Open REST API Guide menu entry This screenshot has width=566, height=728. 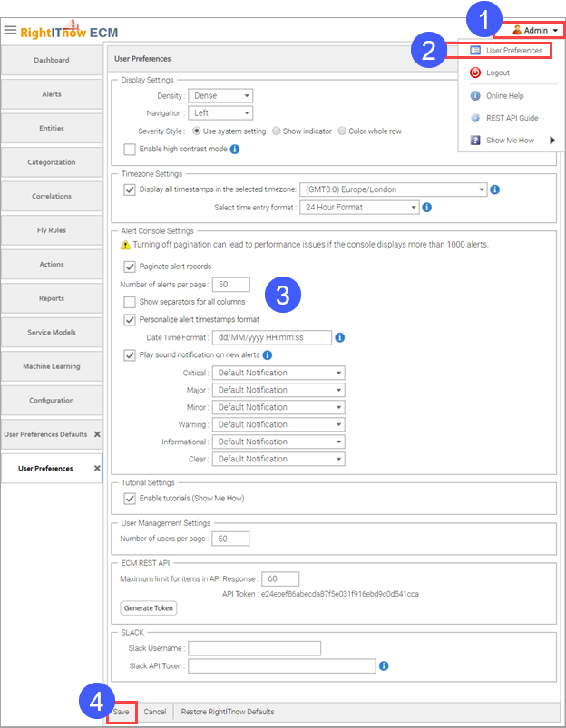(x=512, y=118)
